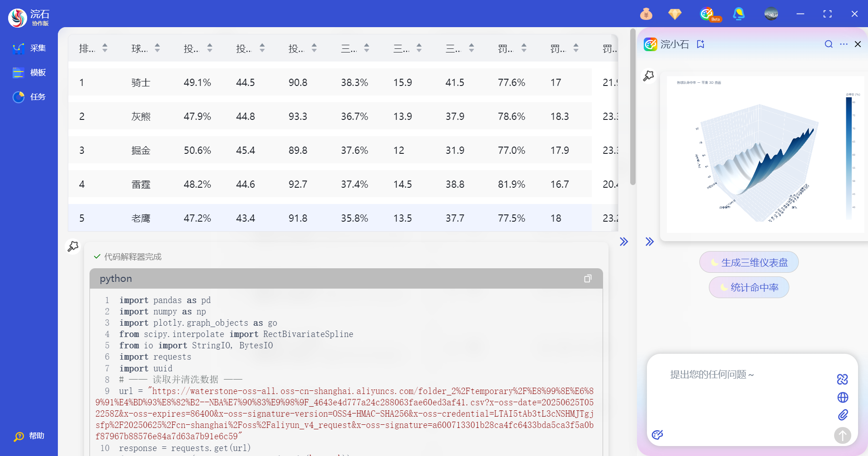The width and height of the screenshot is (868, 456).
Task: Pin the code interpreter result block
Action: coord(73,247)
